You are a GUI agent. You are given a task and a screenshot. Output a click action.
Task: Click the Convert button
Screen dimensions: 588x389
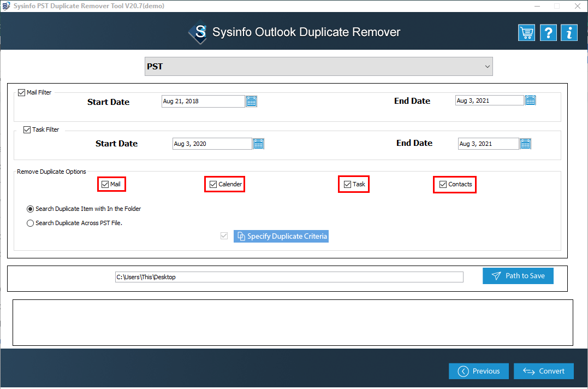(x=543, y=371)
